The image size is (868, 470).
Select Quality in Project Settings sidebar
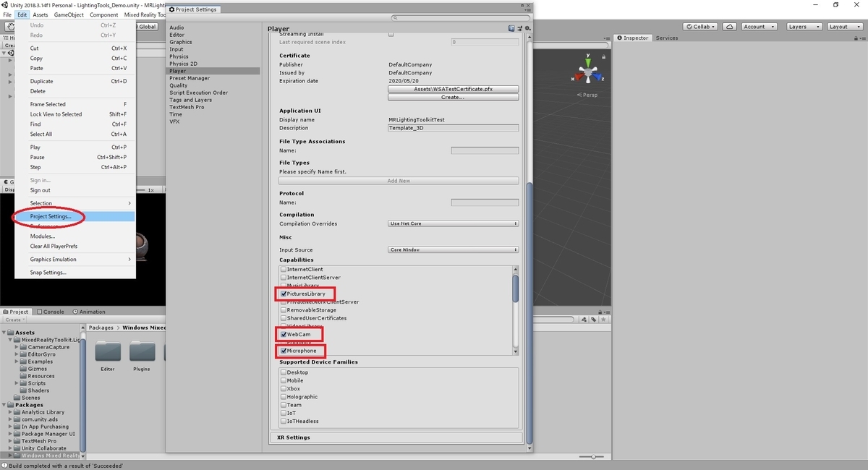pos(178,85)
